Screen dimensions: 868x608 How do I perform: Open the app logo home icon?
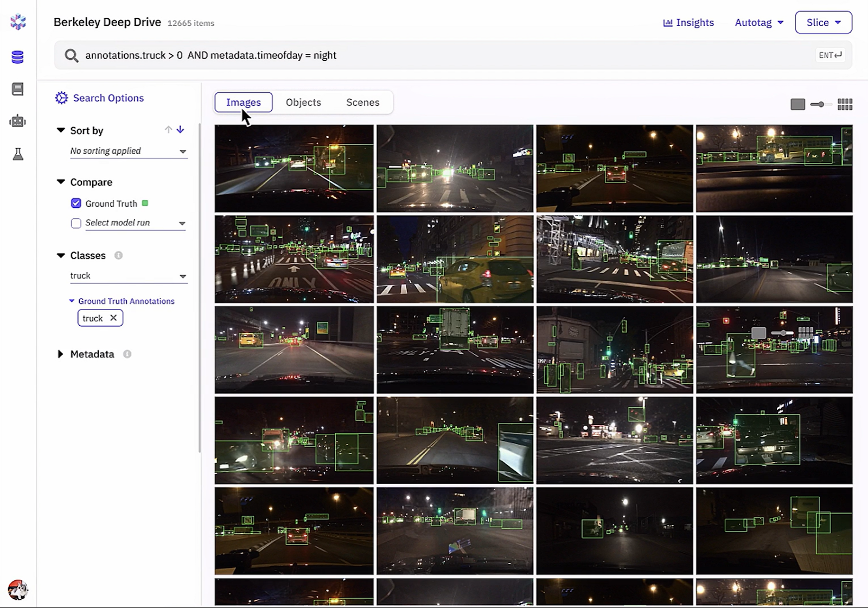pos(18,22)
